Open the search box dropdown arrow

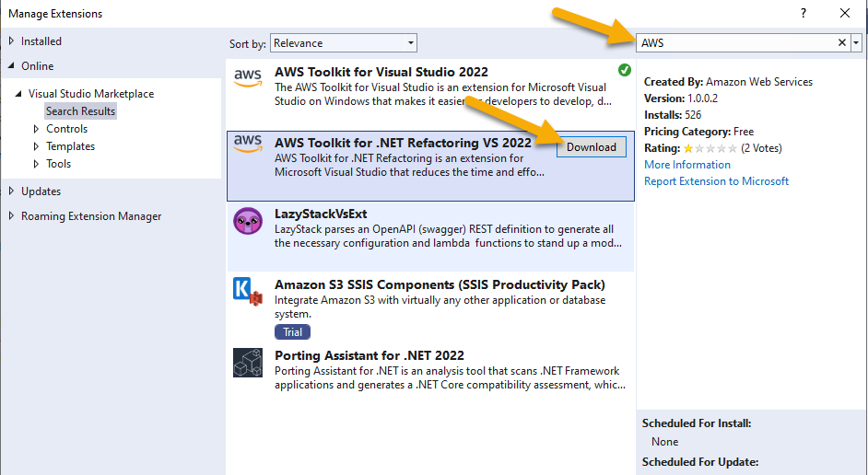(x=856, y=42)
